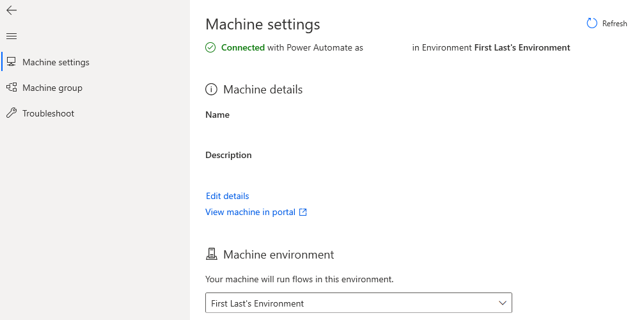Expand the machine environment dropdown chevron
The height and width of the screenshot is (320, 644).
501,303
